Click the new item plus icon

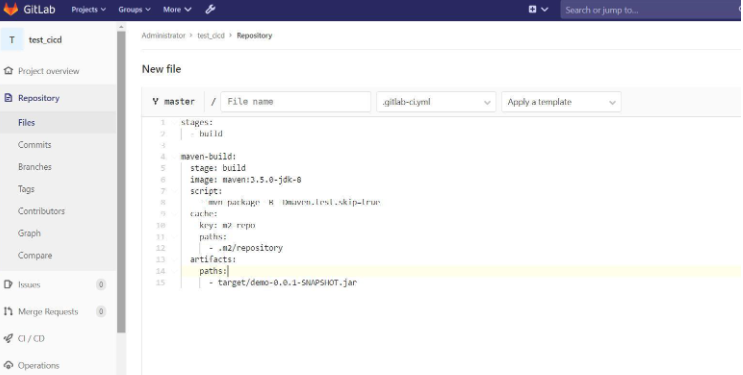pyautogui.click(x=533, y=9)
